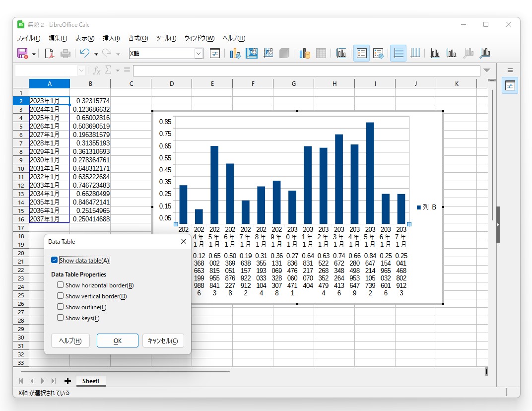Close the Data Table dialog
The width and height of the screenshot is (532, 411).
pyautogui.click(x=184, y=241)
